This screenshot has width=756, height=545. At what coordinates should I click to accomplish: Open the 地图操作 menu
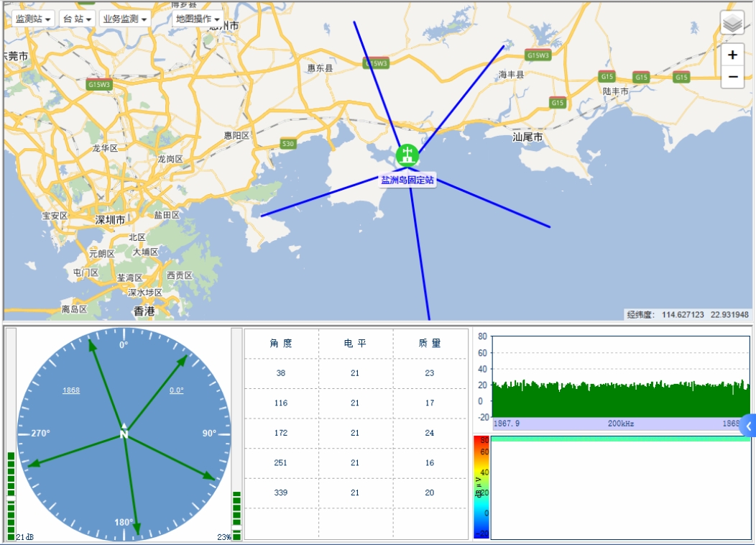click(198, 19)
